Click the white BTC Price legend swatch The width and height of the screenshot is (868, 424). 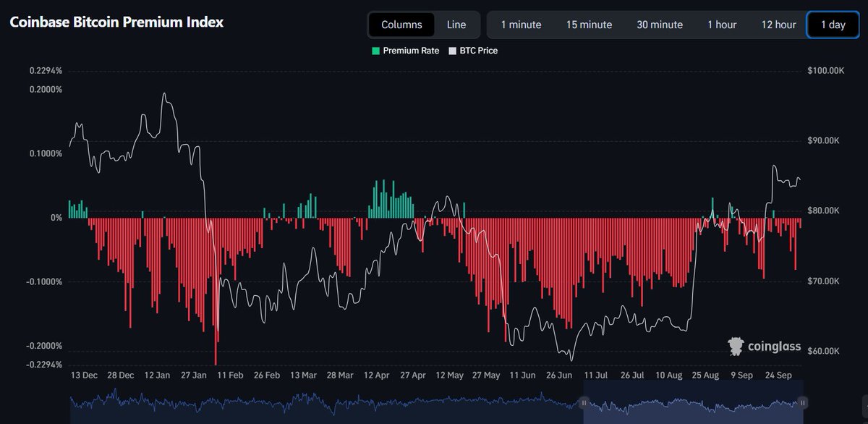coord(452,51)
